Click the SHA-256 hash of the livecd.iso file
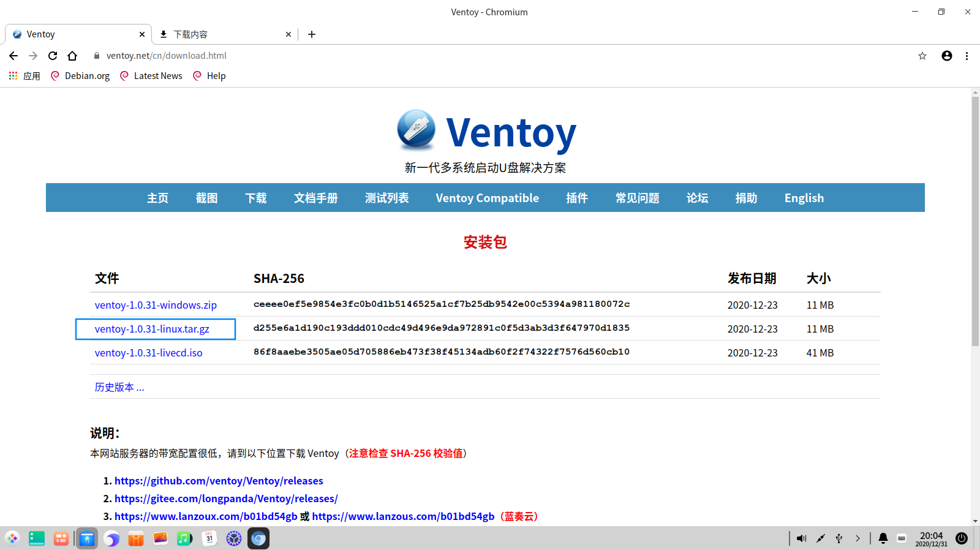 [442, 352]
